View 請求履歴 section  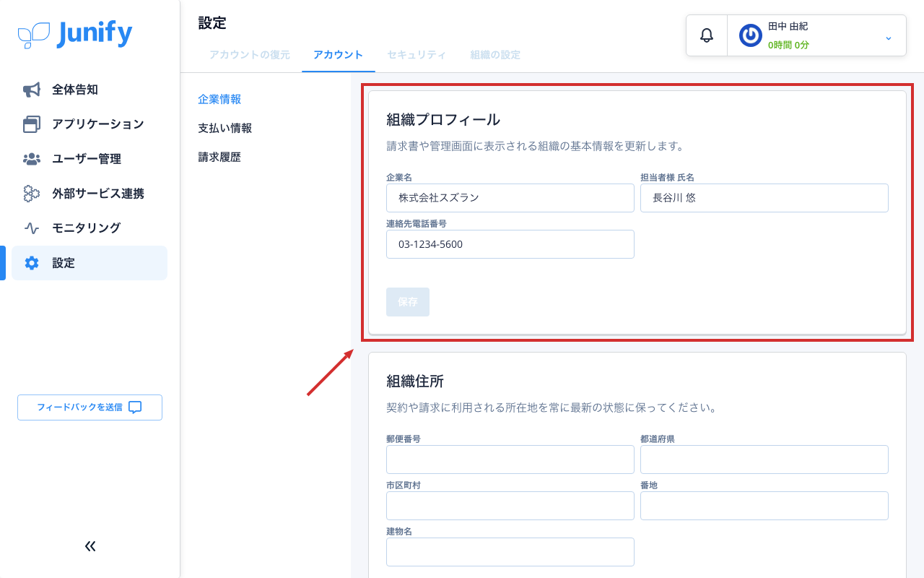coord(219,157)
